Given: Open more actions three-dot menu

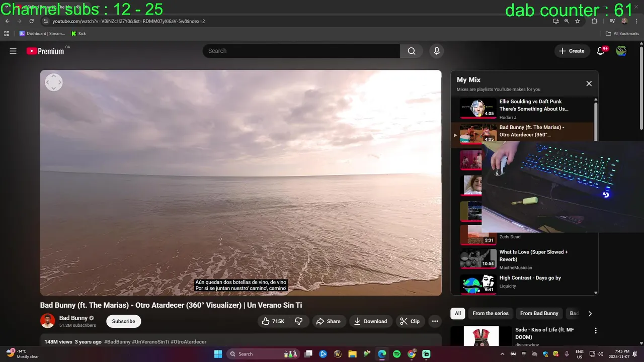Looking at the screenshot, I should [435, 321].
